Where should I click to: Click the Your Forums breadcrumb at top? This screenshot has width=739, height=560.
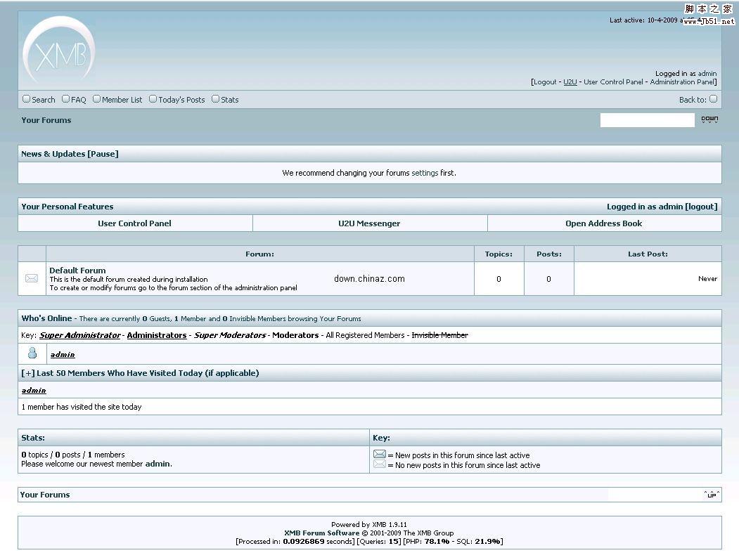46,120
